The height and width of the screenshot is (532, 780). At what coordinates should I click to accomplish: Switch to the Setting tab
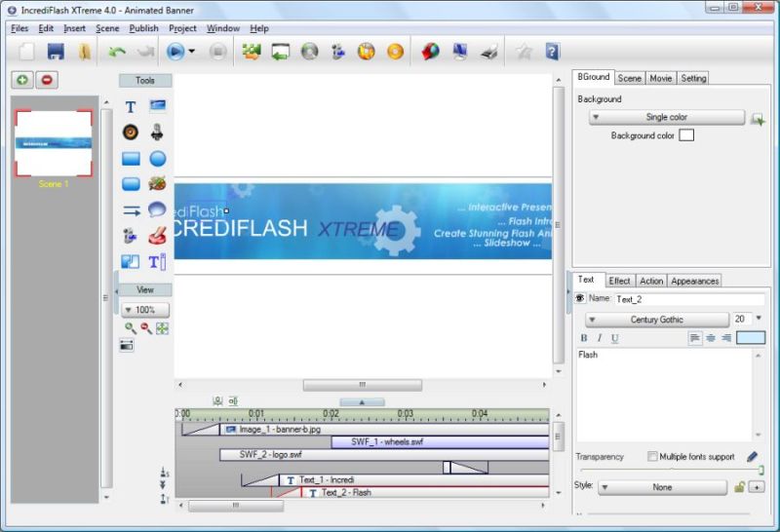click(x=693, y=78)
